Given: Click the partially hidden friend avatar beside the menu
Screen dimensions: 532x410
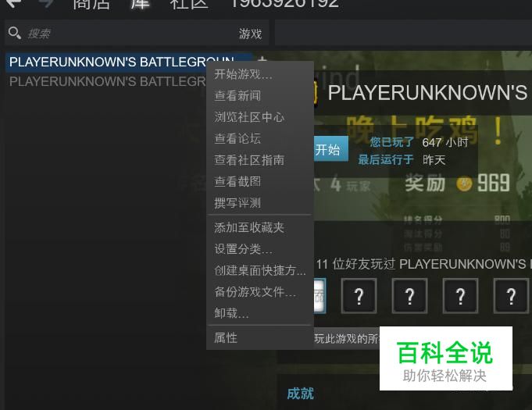Looking at the screenshot, I should coord(320,296).
